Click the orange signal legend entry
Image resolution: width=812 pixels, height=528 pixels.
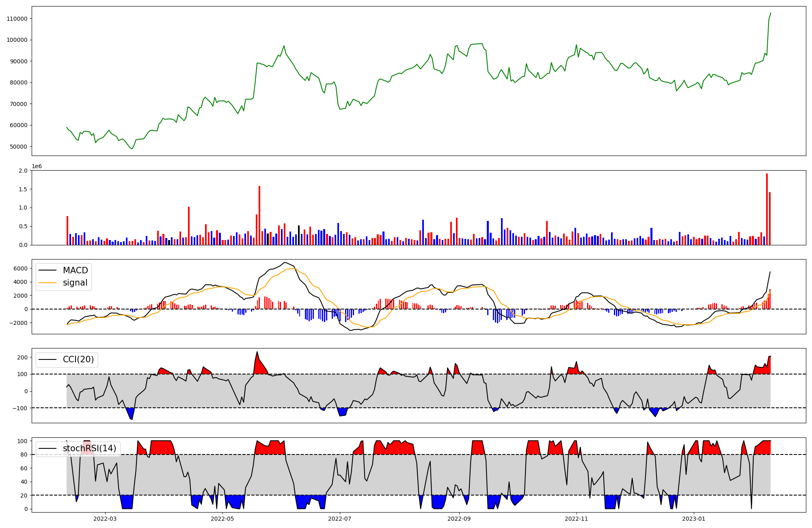point(75,283)
